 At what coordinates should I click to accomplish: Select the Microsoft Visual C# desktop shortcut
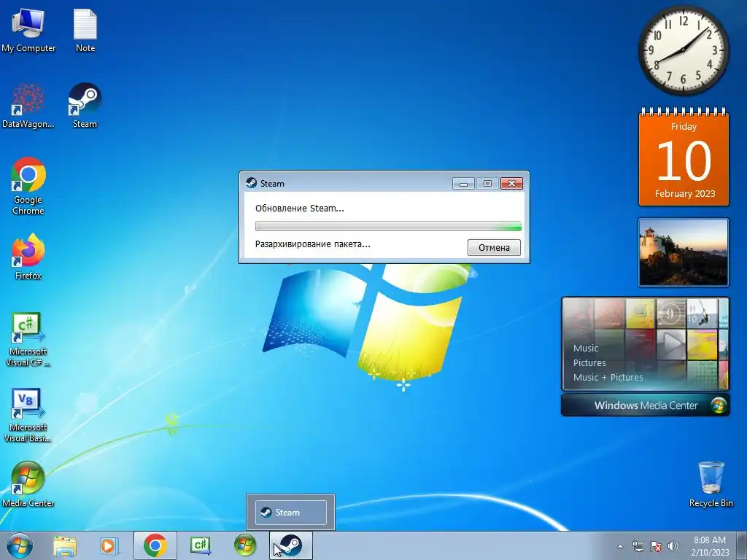(28, 339)
